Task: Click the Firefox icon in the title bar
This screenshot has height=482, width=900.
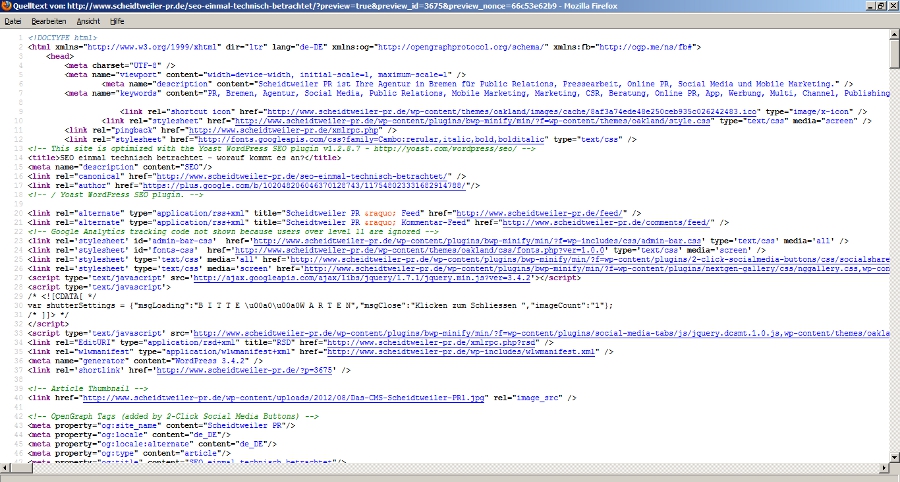Action: [x=6, y=6]
